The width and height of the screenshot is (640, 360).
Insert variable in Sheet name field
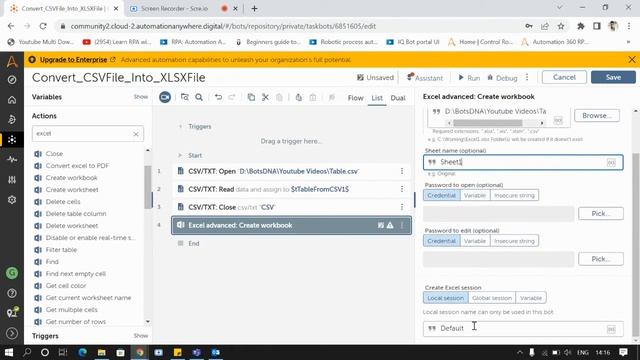coord(611,162)
